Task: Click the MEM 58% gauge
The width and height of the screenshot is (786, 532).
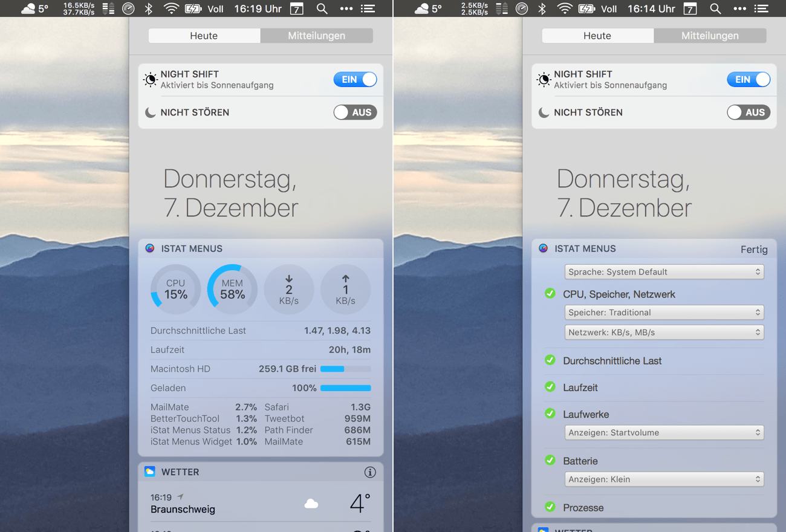Action: pos(232,290)
